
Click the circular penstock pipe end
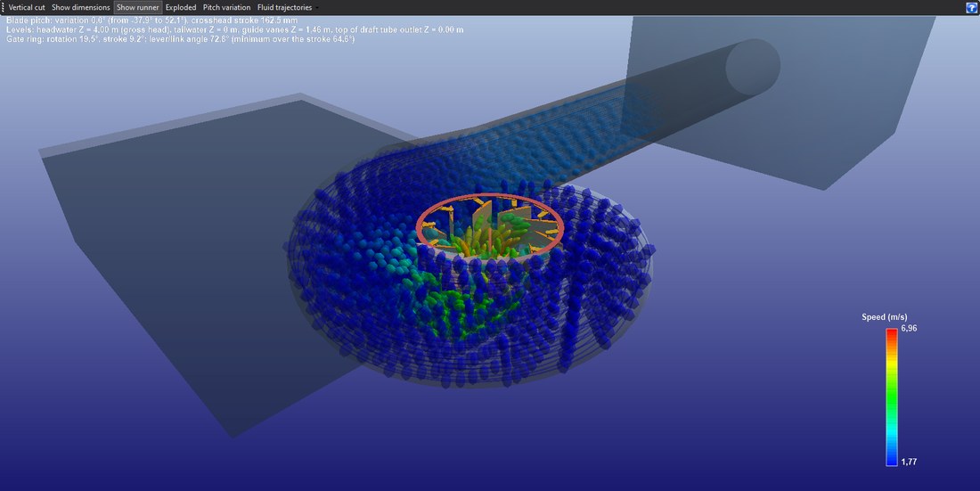click(753, 67)
